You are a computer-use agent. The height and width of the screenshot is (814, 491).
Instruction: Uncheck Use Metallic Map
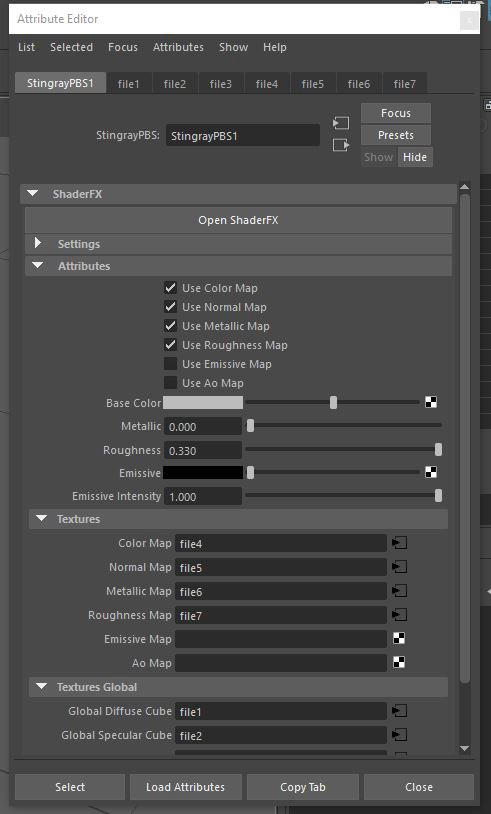[170, 326]
